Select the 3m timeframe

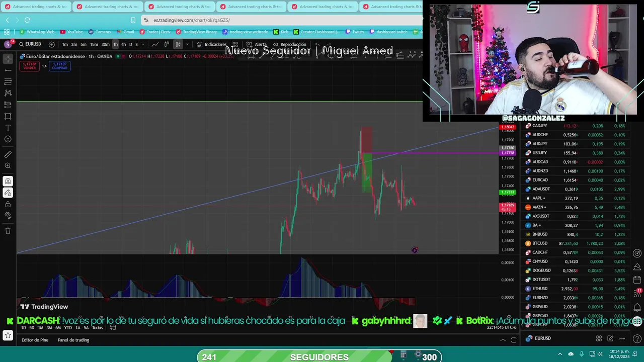coord(74,44)
